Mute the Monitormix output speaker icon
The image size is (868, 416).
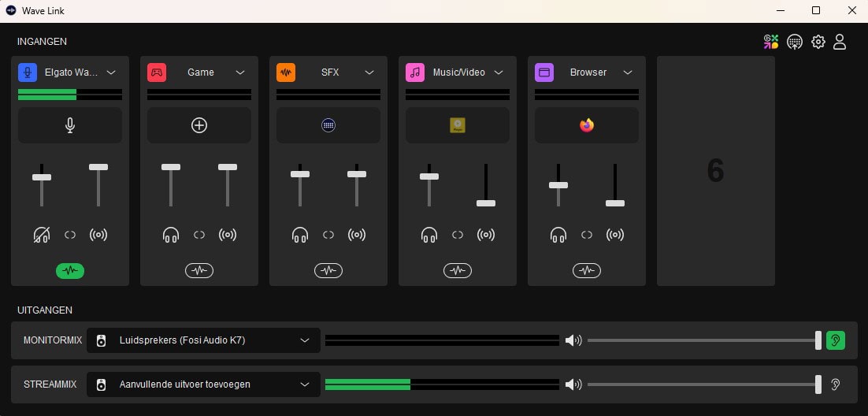coord(573,340)
